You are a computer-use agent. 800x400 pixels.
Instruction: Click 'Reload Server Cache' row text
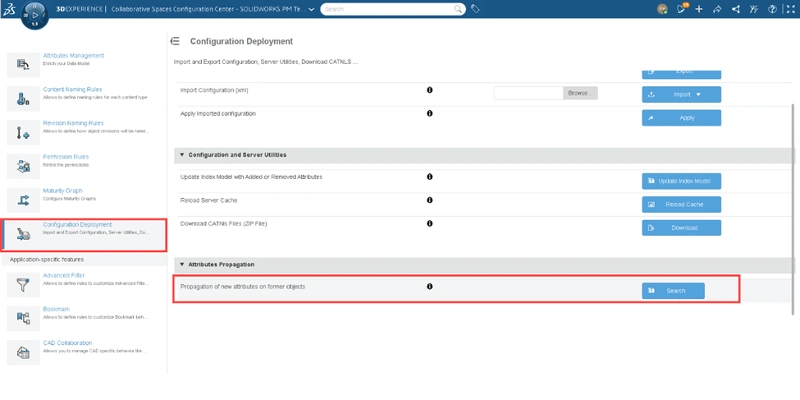tap(209, 201)
